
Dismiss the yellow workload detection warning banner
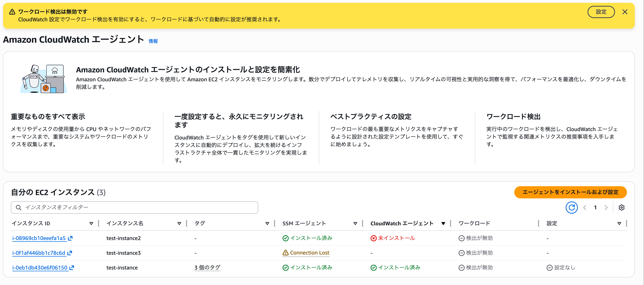coord(625,12)
